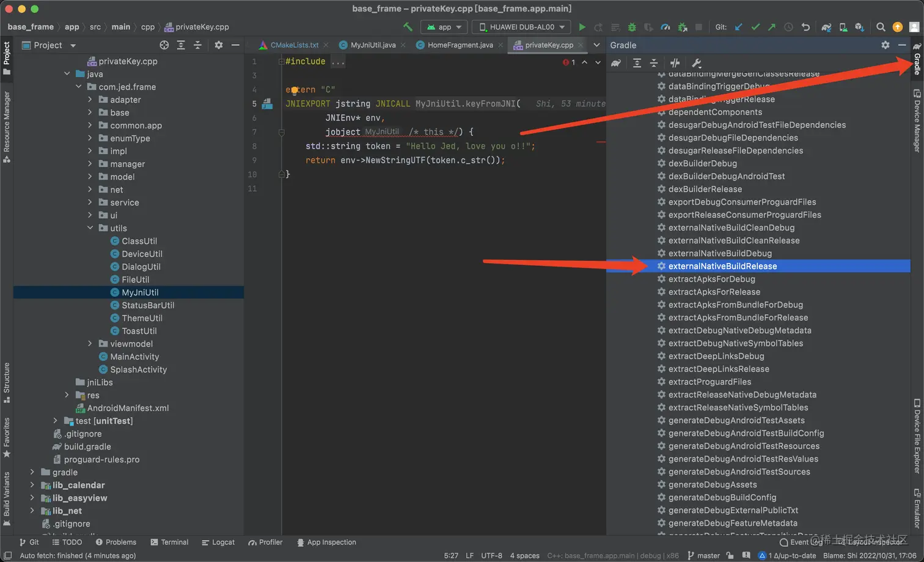This screenshot has height=562, width=924.
Task: Sync project with Gradle files elephant icon
Action: [x=826, y=27]
